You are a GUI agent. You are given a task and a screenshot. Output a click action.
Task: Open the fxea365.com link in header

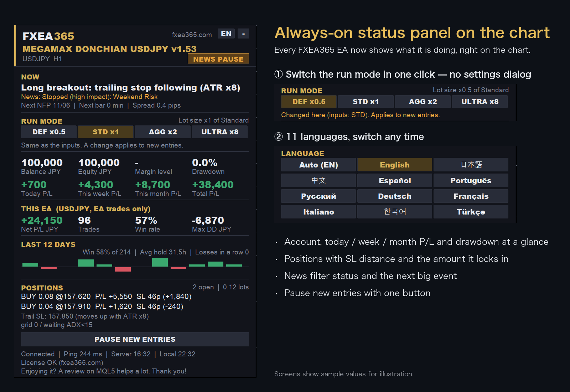click(x=192, y=35)
